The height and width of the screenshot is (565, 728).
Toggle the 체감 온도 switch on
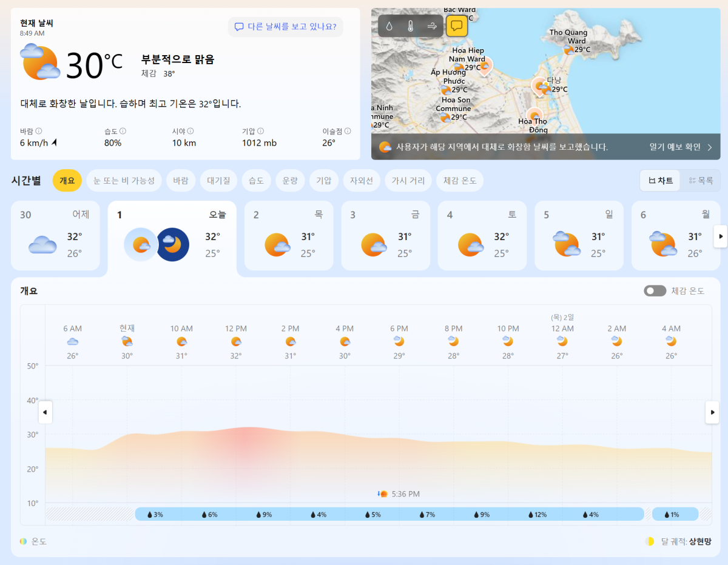655,291
